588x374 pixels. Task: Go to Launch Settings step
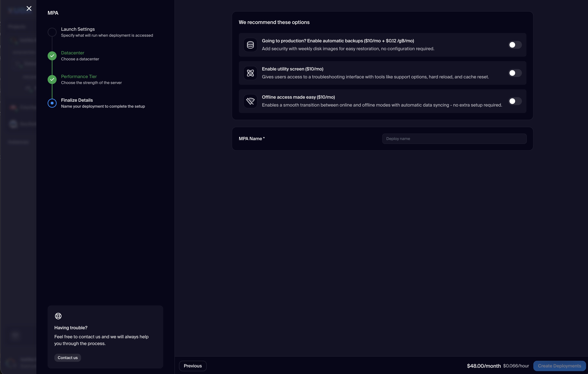(x=78, y=29)
